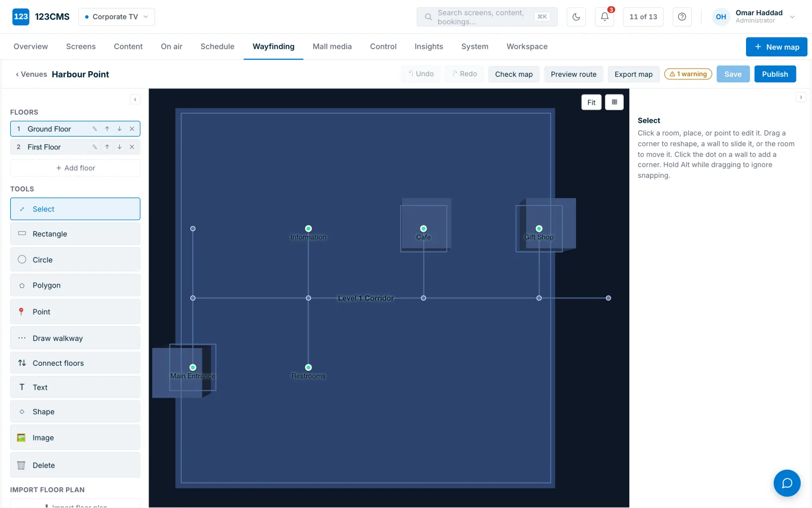This screenshot has height=508, width=812.
Task: Add a new floor
Action: coord(75,168)
